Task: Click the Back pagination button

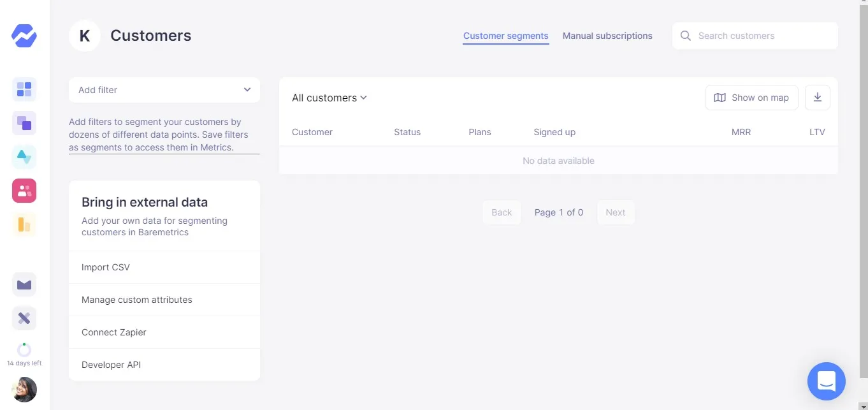Action: 502,212
